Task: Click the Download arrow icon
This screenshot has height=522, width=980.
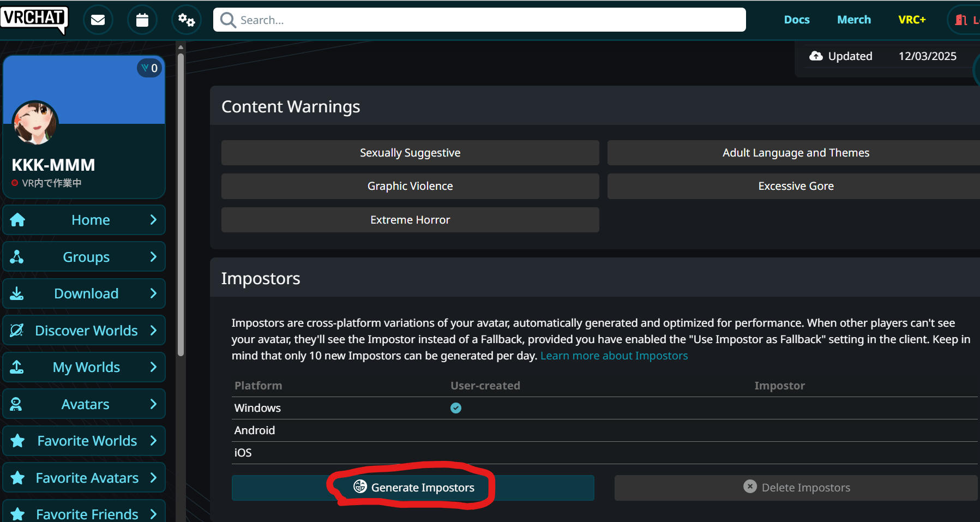Action: tap(17, 293)
